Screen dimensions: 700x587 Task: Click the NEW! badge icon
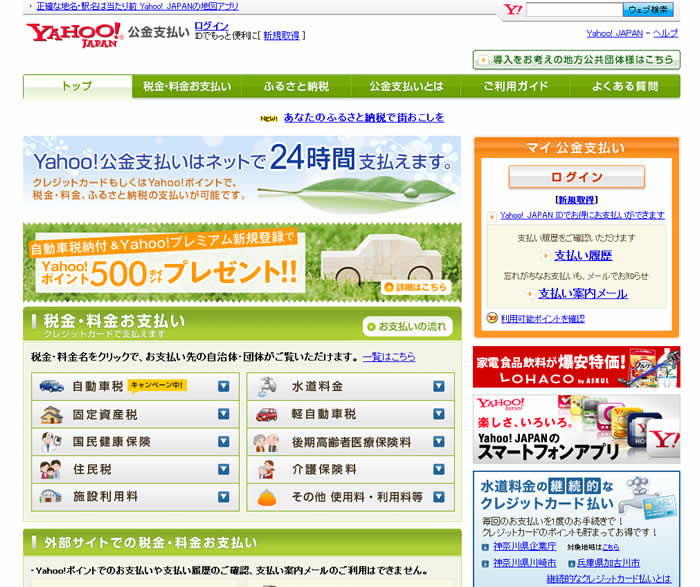pyautogui.click(x=269, y=118)
